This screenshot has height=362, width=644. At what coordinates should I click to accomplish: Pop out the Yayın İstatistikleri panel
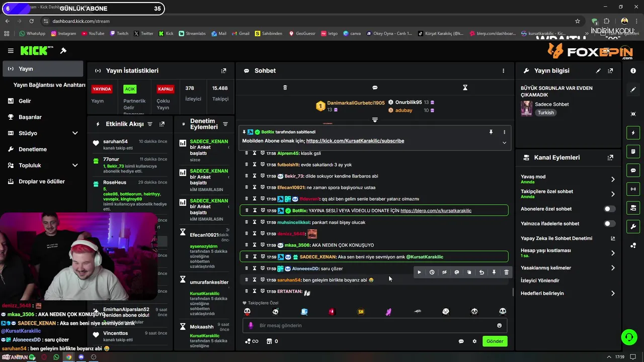tap(224, 71)
